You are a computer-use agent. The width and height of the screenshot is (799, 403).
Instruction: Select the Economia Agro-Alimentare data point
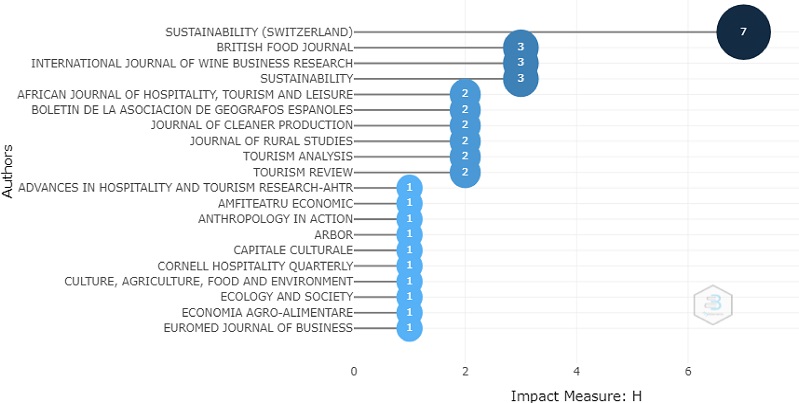tap(409, 312)
